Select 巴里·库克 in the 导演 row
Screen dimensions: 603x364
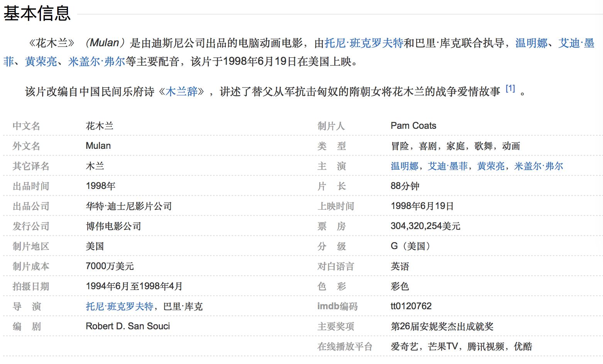click(x=183, y=307)
